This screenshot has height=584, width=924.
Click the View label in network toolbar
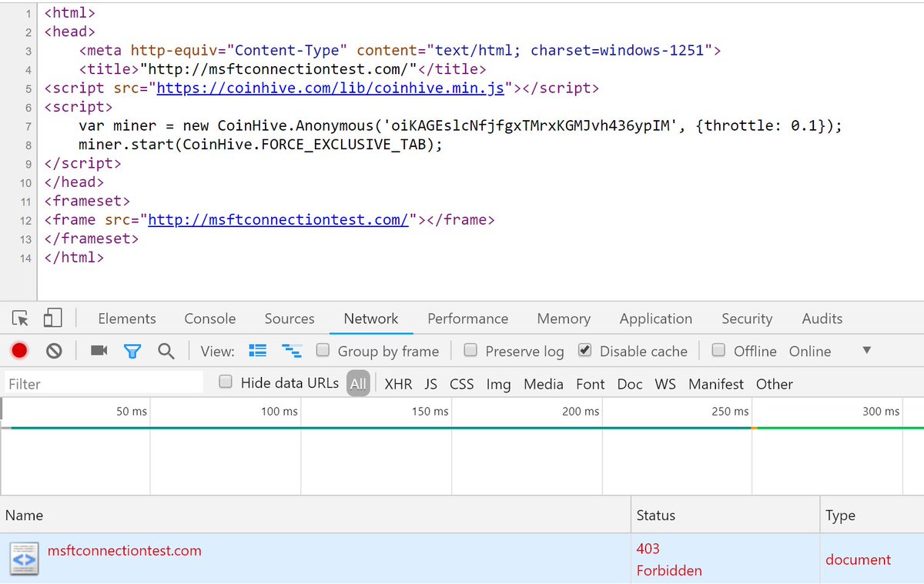coord(218,351)
